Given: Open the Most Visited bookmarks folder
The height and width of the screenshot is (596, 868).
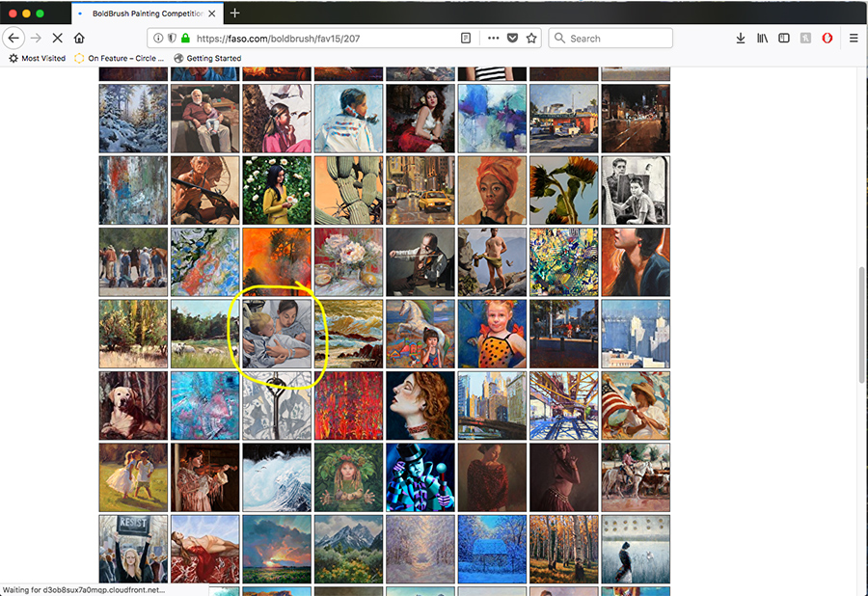Looking at the screenshot, I should 37,58.
